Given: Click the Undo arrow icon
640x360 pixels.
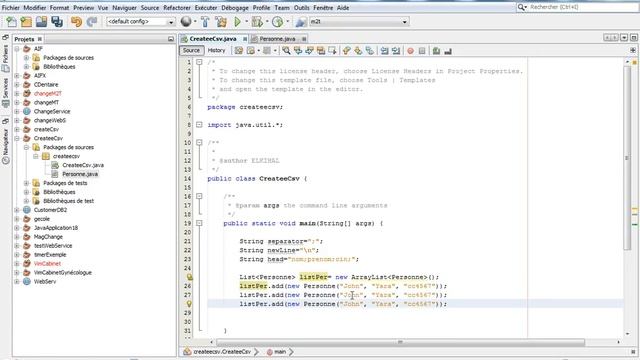Looking at the screenshot, I should point(76,22).
